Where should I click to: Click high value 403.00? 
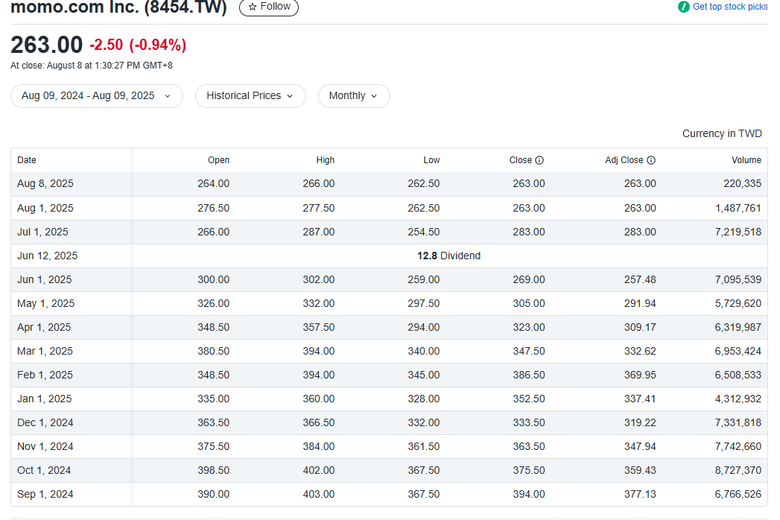(x=318, y=495)
